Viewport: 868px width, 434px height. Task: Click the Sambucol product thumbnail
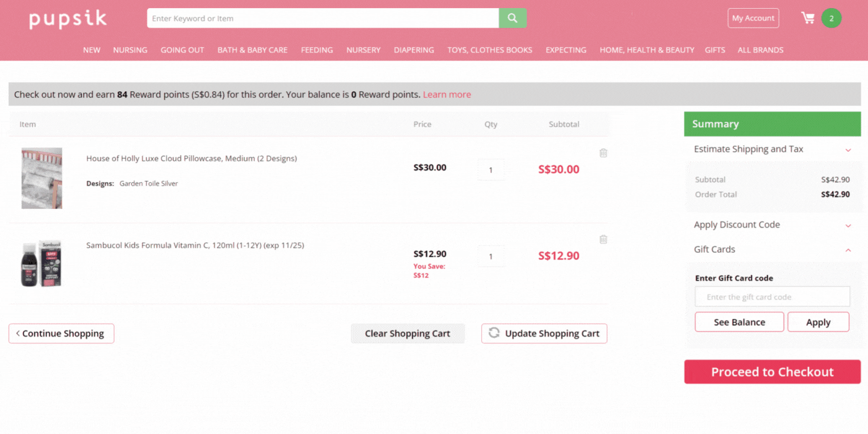click(x=41, y=265)
